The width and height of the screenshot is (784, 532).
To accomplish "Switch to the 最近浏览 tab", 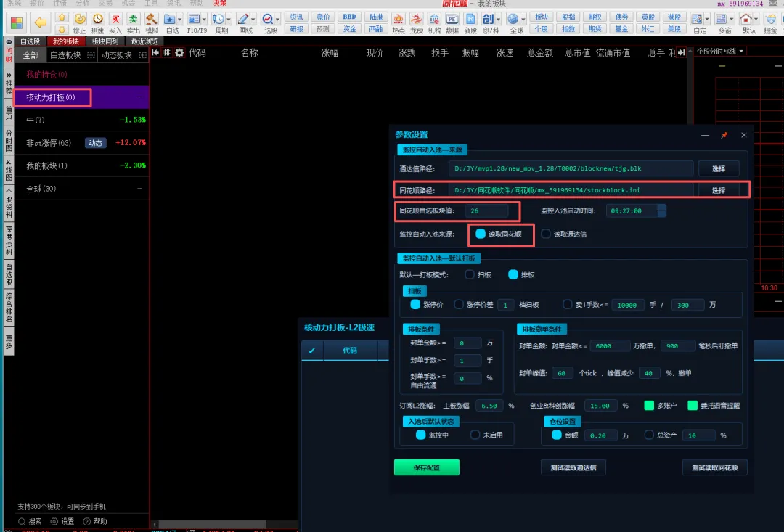I will [144, 41].
